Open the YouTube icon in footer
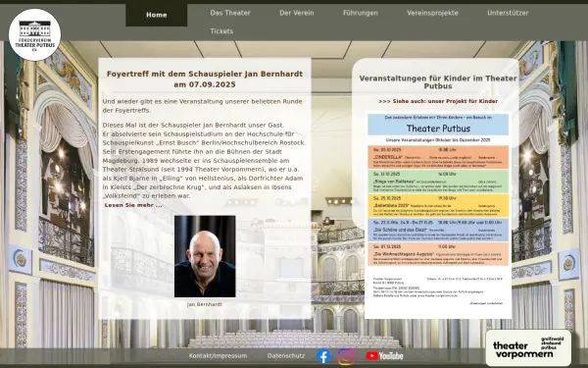This screenshot has width=588, height=368. click(384, 355)
